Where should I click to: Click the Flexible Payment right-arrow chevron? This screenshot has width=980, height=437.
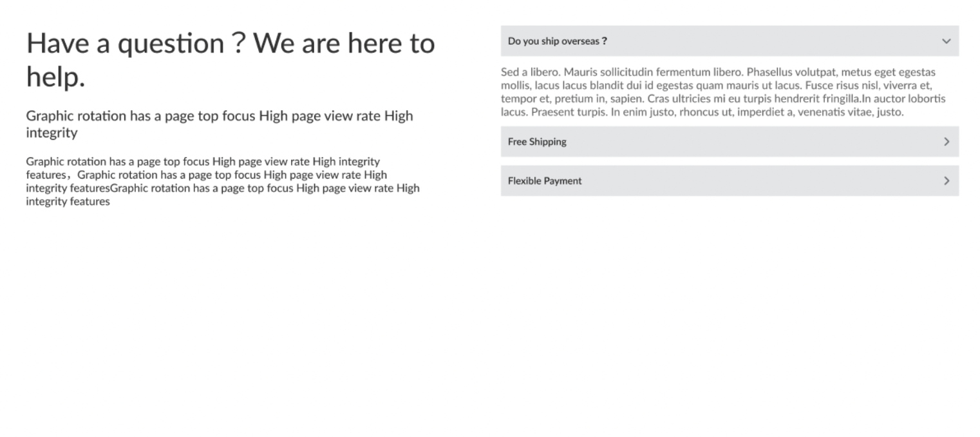pos(946,181)
